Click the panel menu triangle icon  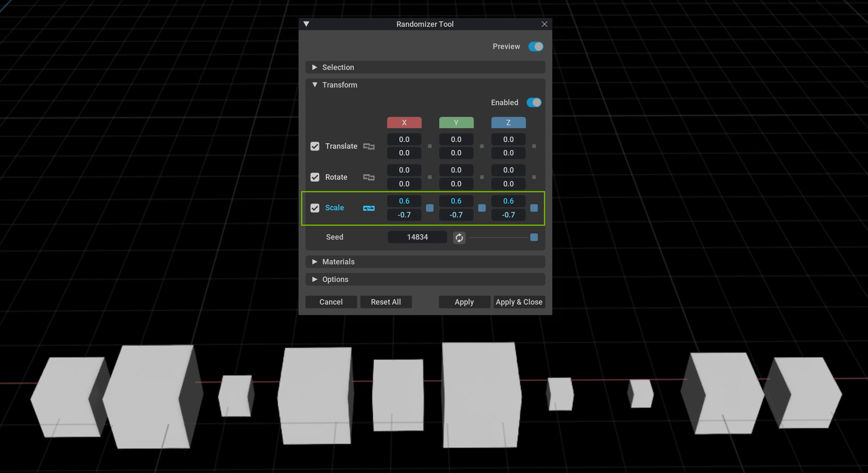click(307, 23)
